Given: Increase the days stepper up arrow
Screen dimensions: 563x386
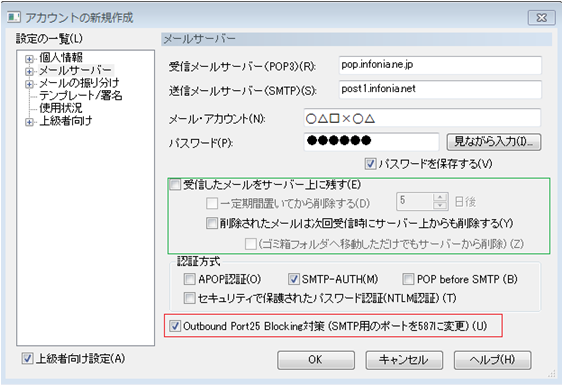Looking at the screenshot, I should point(439,197).
